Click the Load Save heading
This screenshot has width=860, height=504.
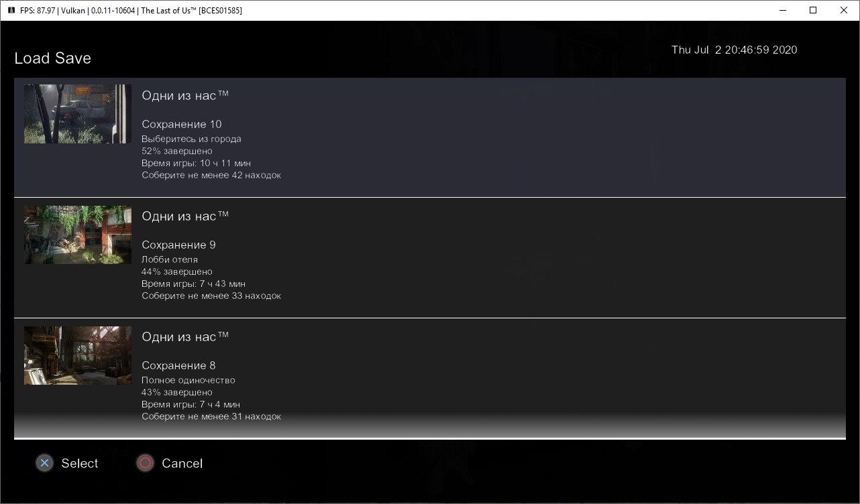[x=53, y=58]
